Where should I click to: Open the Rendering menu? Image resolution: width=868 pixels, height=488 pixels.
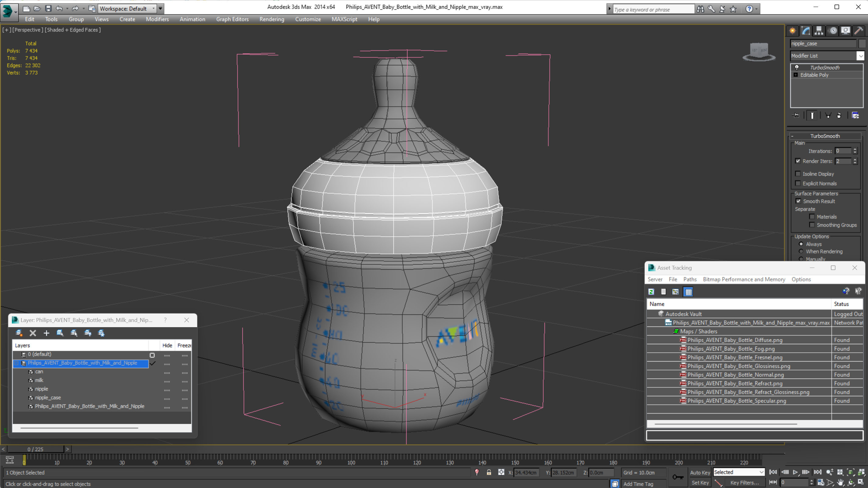pos(272,19)
